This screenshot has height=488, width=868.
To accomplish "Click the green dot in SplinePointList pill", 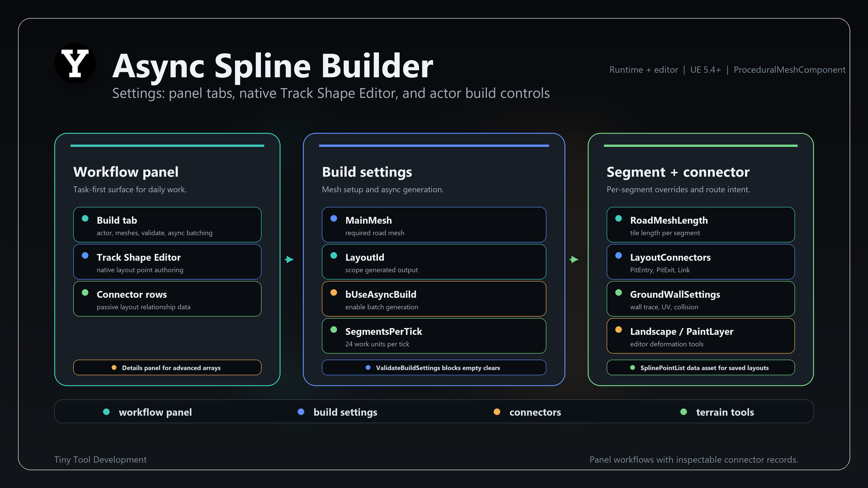I will (632, 367).
